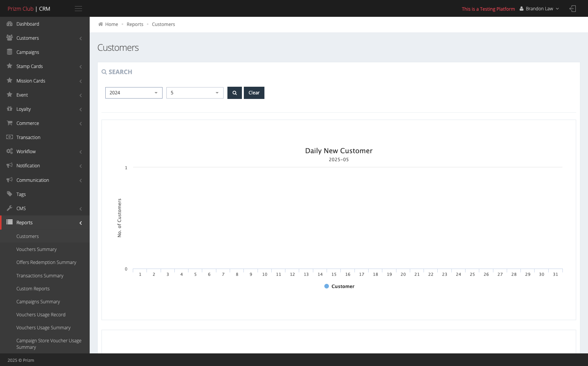
Task: Click the CMS wrench icon
Action: pos(10,208)
